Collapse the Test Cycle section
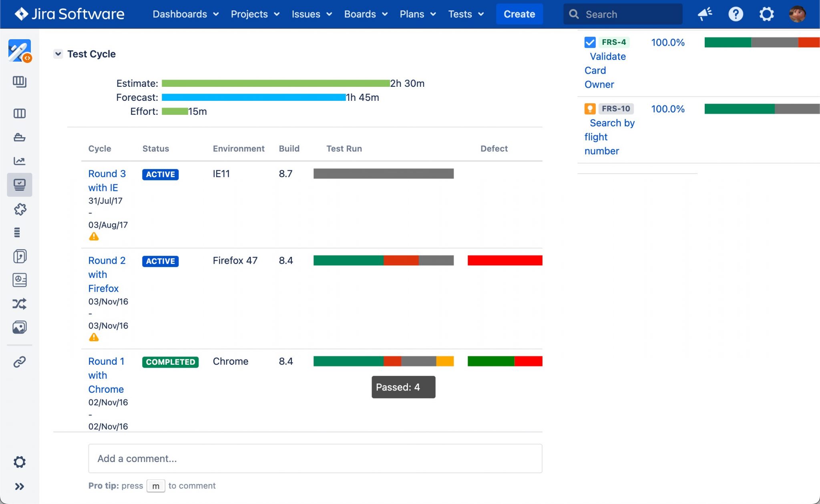Viewport: 820px width, 504px height. pyautogui.click(x=58, y=54)
